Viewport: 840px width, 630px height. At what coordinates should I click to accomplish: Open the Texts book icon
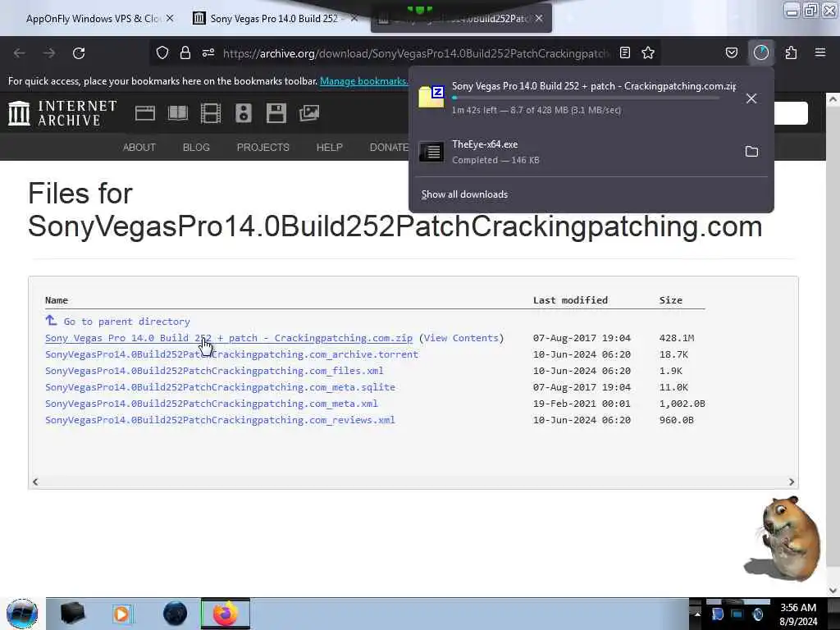click(178, 113)
